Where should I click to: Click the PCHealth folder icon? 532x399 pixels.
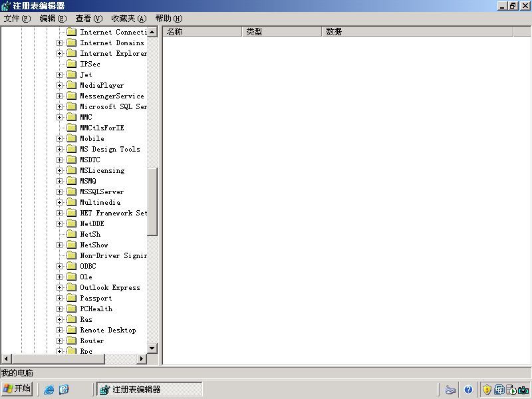(x=71, y=309)
